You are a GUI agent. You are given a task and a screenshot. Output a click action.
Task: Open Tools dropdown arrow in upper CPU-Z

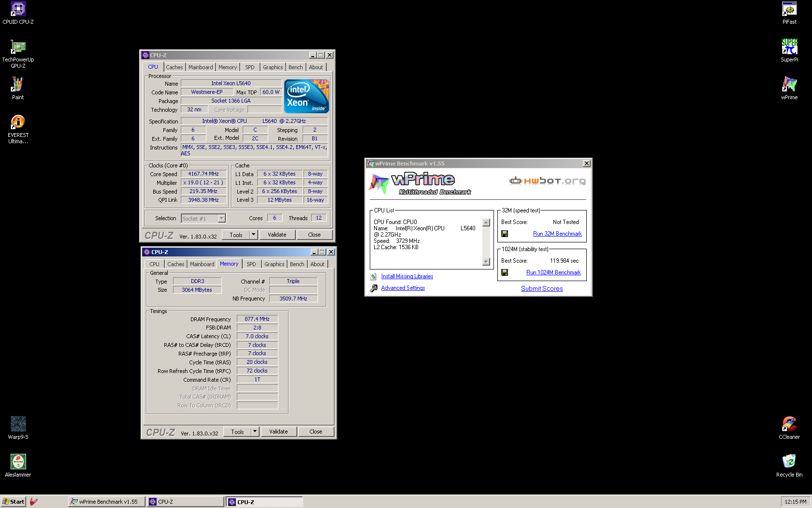253,235
